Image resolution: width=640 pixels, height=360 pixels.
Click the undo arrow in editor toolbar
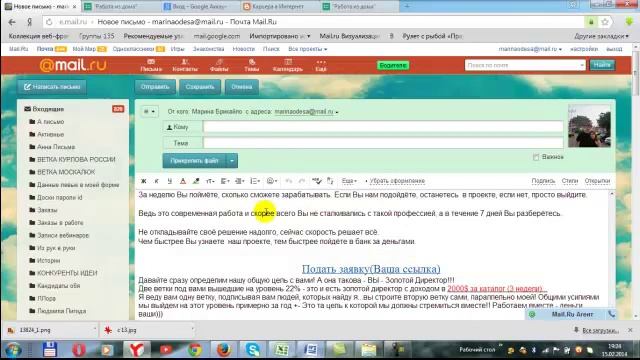pyautogui.click(x=289, y=181)
